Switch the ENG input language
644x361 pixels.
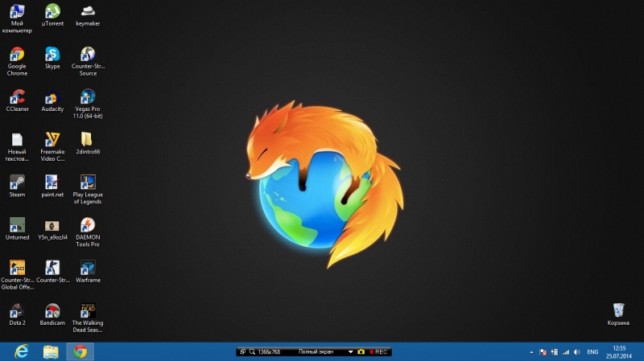(x=592, y=352)
